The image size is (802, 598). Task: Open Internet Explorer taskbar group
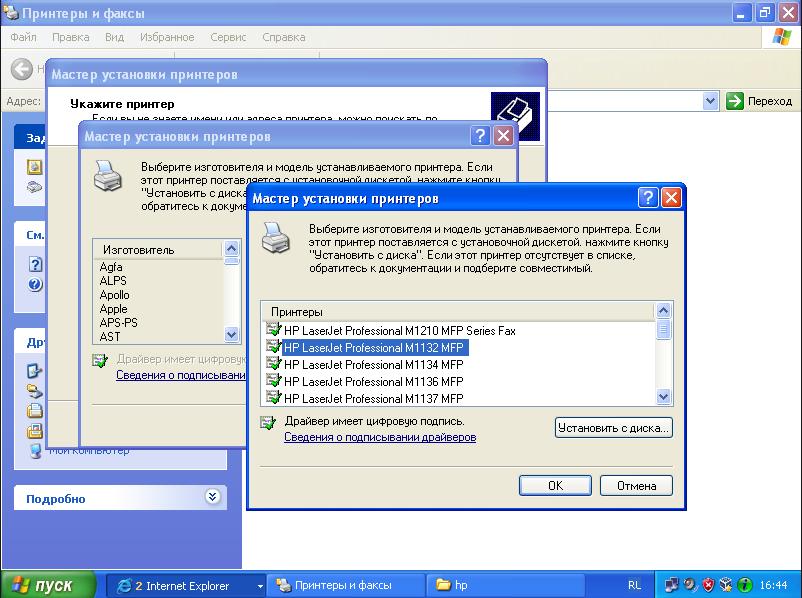[188, 586]
